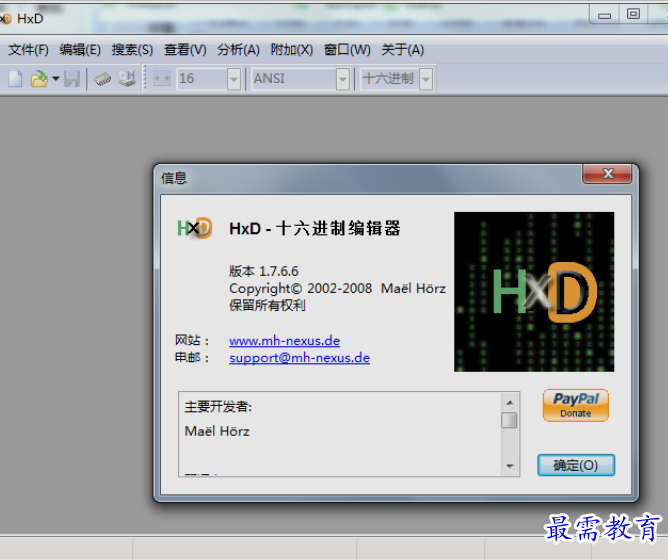Open the 分析(A) menu
The width and height of the screenshot is (668, 560).
(x=238, y=50)
